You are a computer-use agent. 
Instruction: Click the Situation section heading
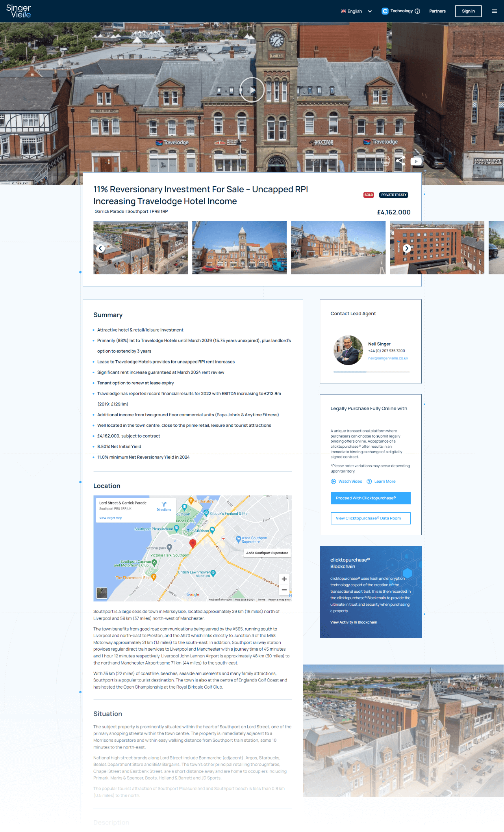coord(107,714)
